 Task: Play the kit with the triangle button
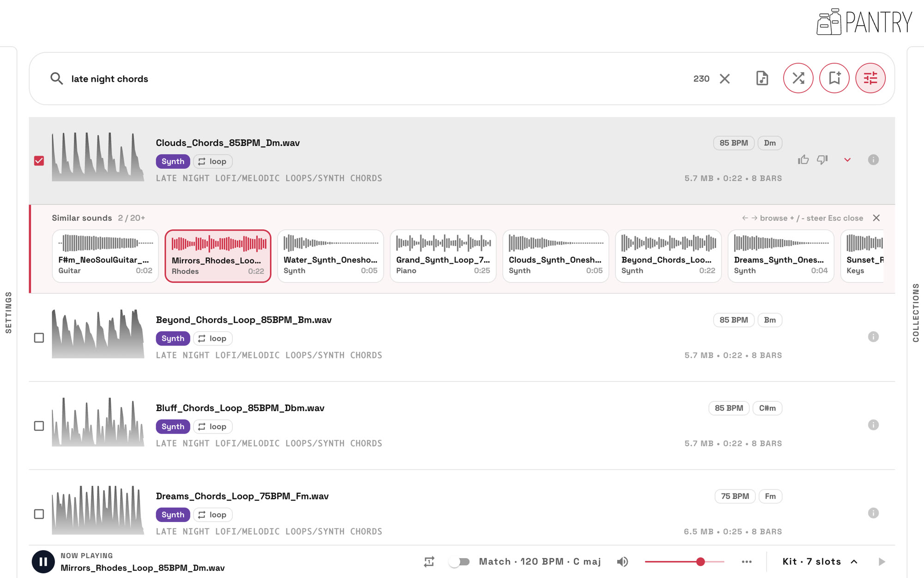click(881, 562)
